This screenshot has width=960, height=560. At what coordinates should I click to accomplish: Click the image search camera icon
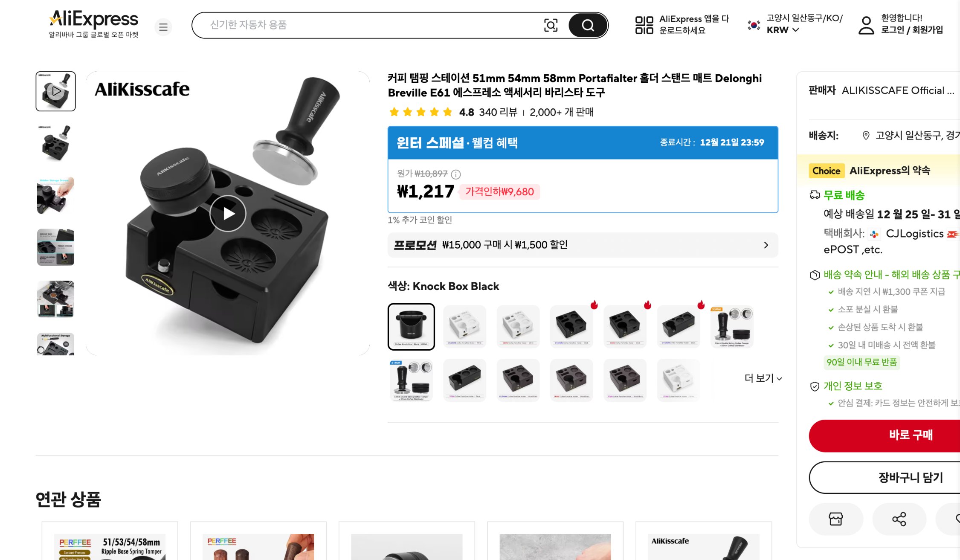[551, 26]
